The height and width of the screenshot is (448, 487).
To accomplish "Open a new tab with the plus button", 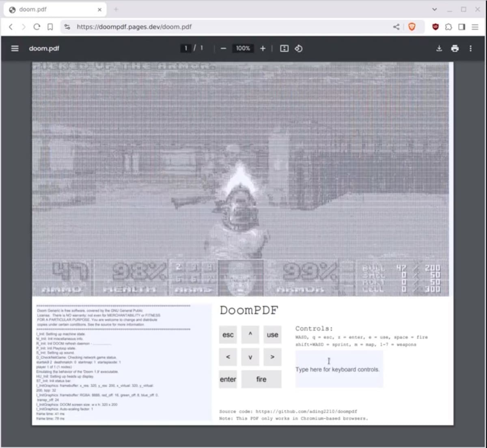I will point(116,9).
